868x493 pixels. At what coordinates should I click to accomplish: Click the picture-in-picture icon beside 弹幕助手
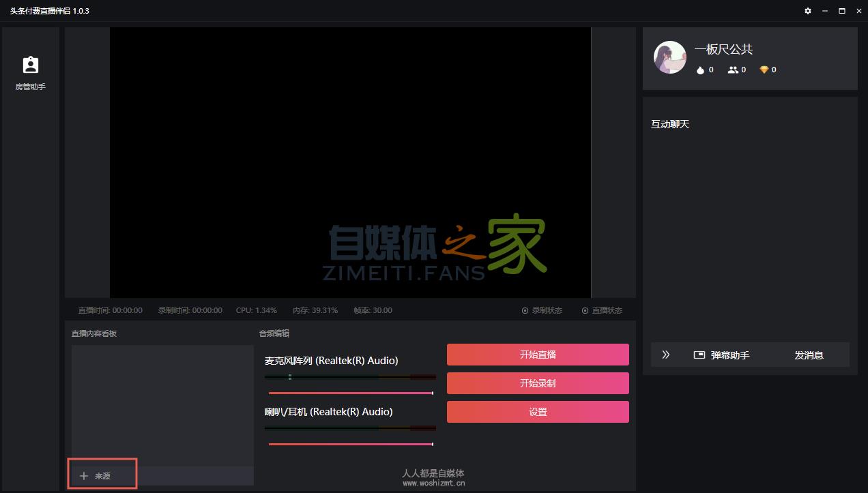coord(699,355)
